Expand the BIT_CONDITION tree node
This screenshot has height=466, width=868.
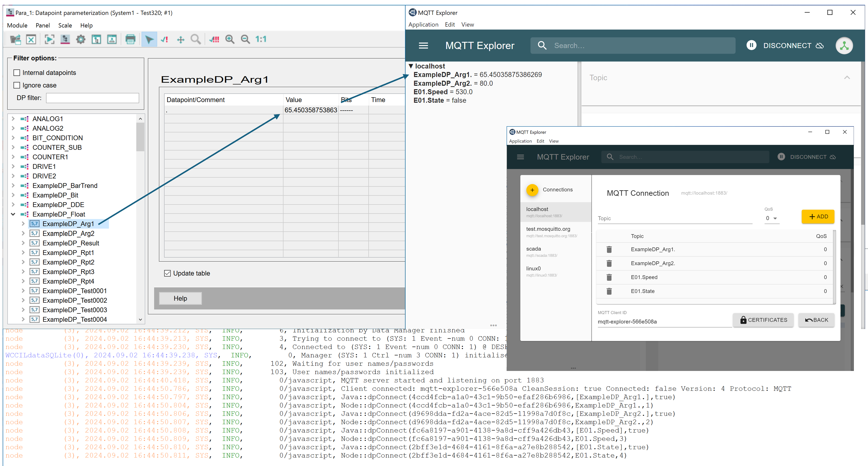click(13, 138)
